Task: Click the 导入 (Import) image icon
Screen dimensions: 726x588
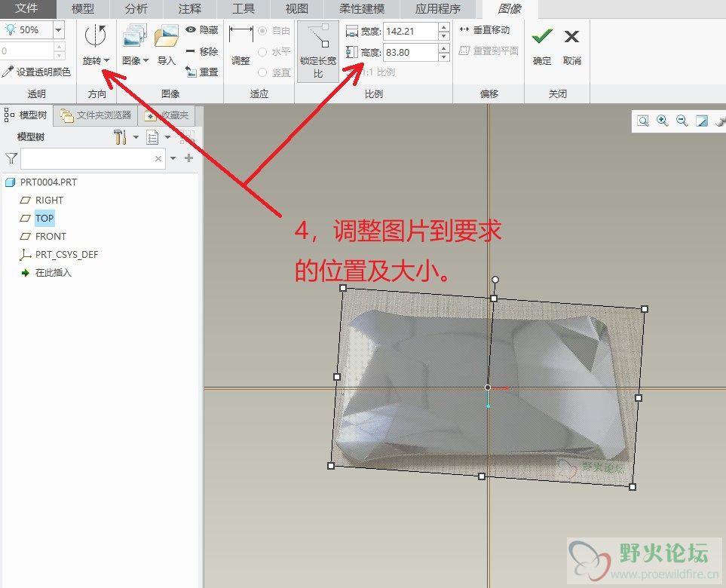Action: click(x=166, y=44)
